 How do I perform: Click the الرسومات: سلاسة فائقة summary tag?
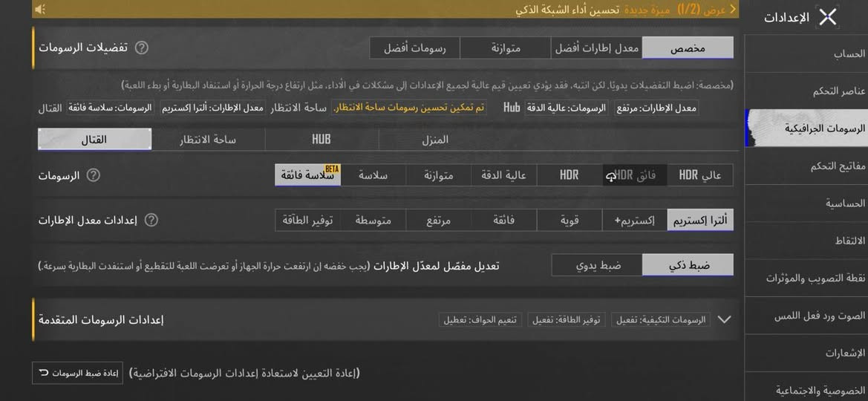(110, 108)
